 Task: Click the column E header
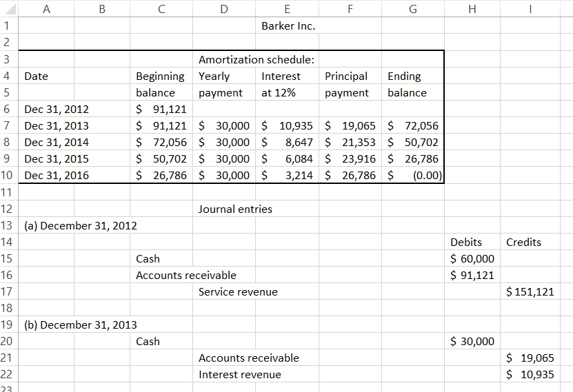pos(287,10)
